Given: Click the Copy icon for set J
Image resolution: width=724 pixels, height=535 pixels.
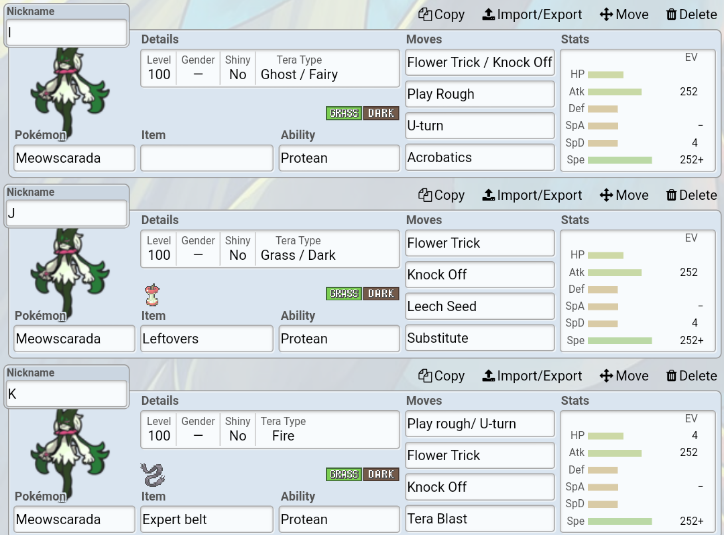Looking at the screenshot, I should [425, 195].
